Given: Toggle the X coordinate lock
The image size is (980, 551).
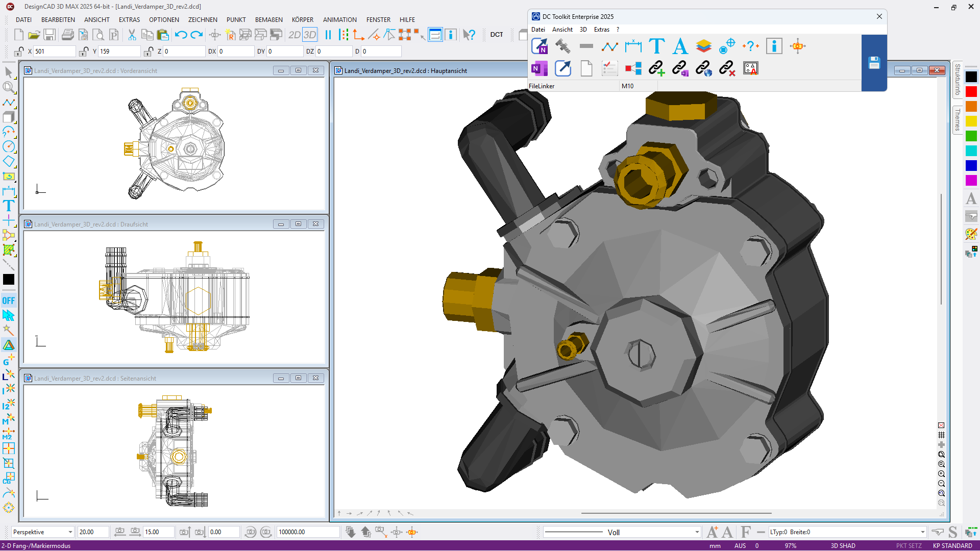Looking at the screenshot, I should click(x=18, y=52).
